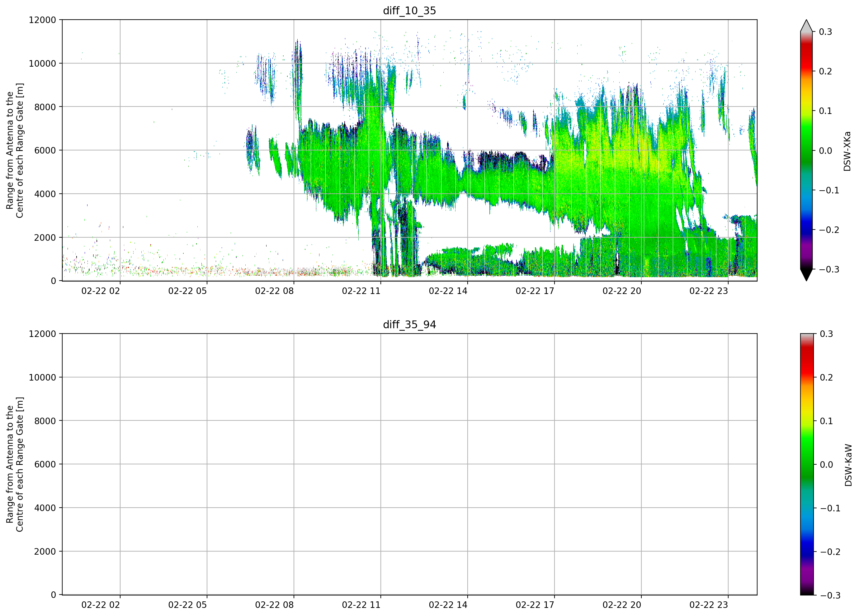859x616 pixels.
Task: Click the 02-22 23 x-tick in diff_35_94 plot
Action: coord(709,605)
